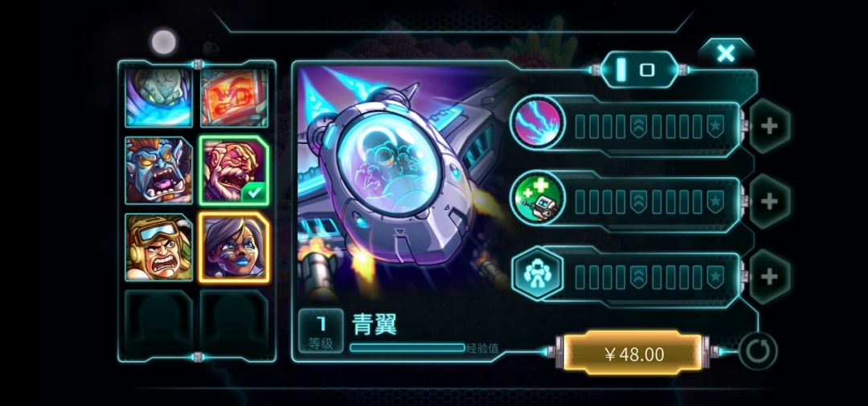Close the hero room with X button

pyautogui.click(x=726, y=54)
